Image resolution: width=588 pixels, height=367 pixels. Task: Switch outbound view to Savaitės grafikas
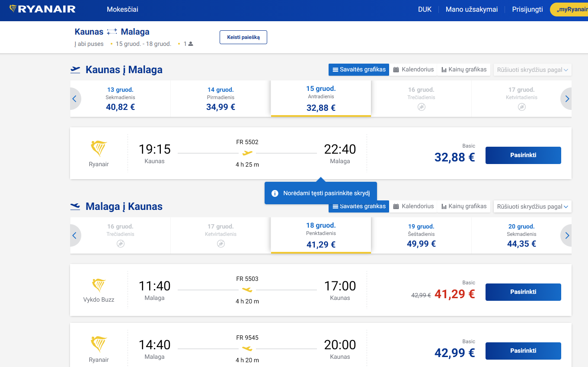[359, 70]
